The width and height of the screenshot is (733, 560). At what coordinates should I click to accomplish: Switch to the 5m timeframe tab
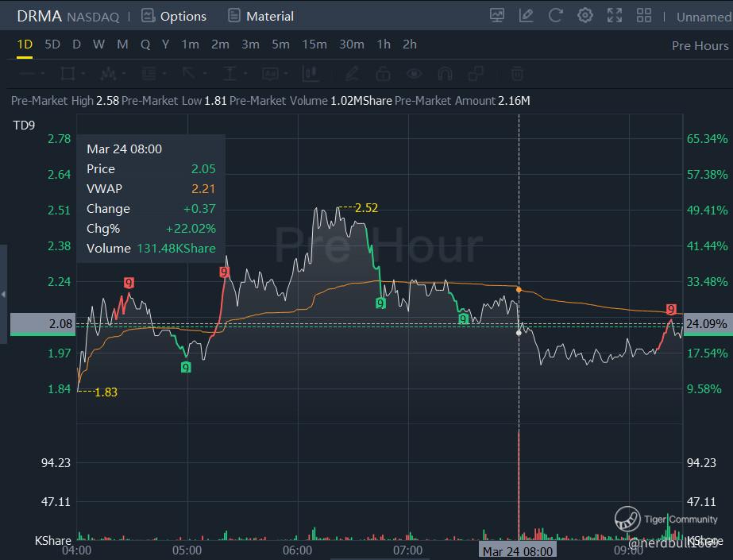click(x=280, y=44)
